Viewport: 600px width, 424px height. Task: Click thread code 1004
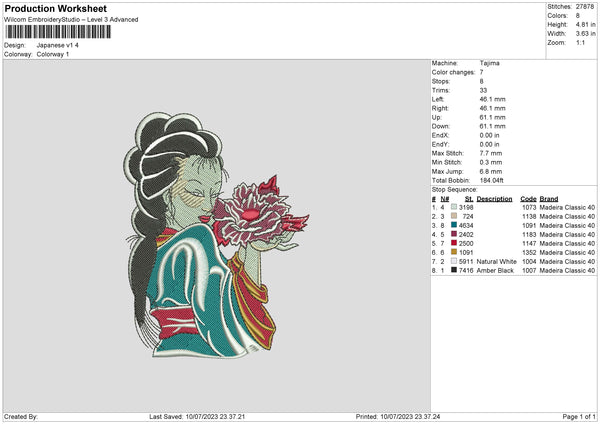click(x=529, y=261)
